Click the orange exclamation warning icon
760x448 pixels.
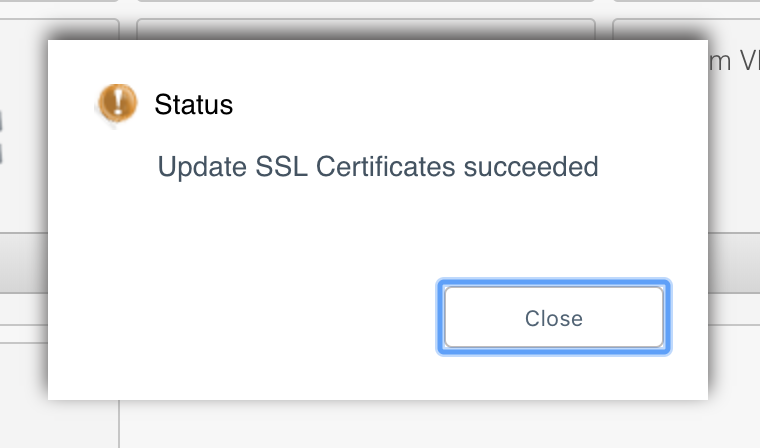(118, 102)
